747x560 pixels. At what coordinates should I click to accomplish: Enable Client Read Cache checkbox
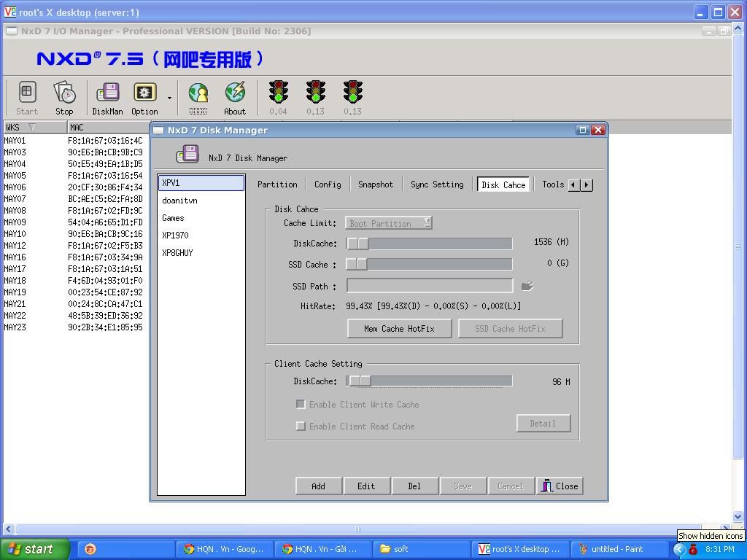301,426
